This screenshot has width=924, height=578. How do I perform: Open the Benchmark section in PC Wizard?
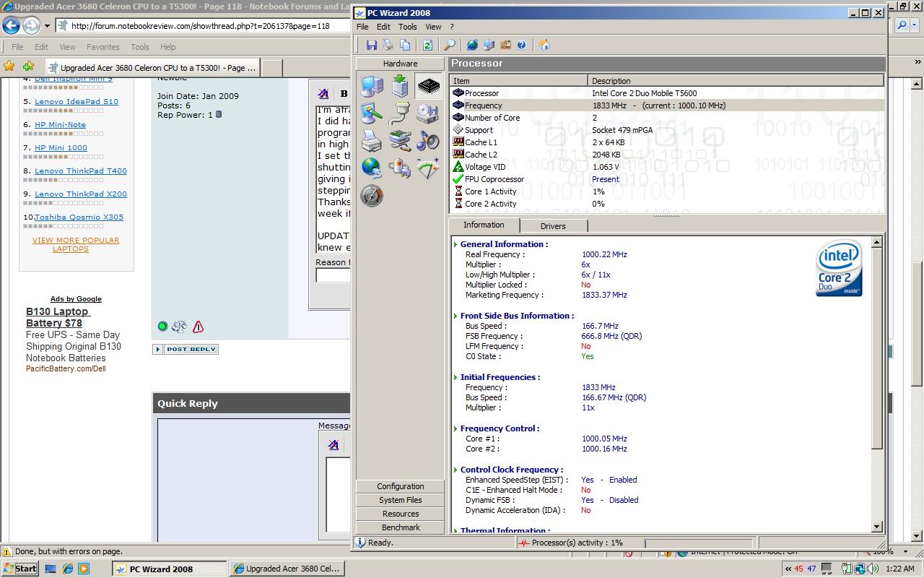400,527
